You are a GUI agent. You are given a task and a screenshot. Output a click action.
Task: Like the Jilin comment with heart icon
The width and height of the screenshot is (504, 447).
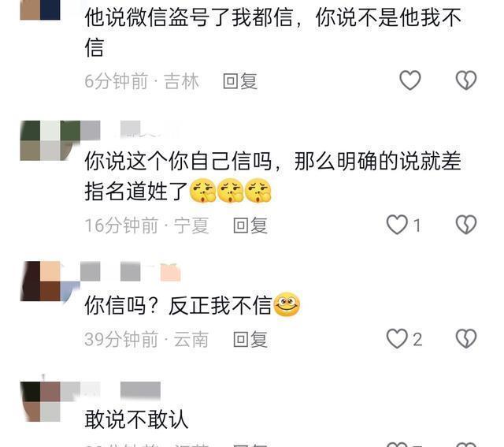[409, 80]
